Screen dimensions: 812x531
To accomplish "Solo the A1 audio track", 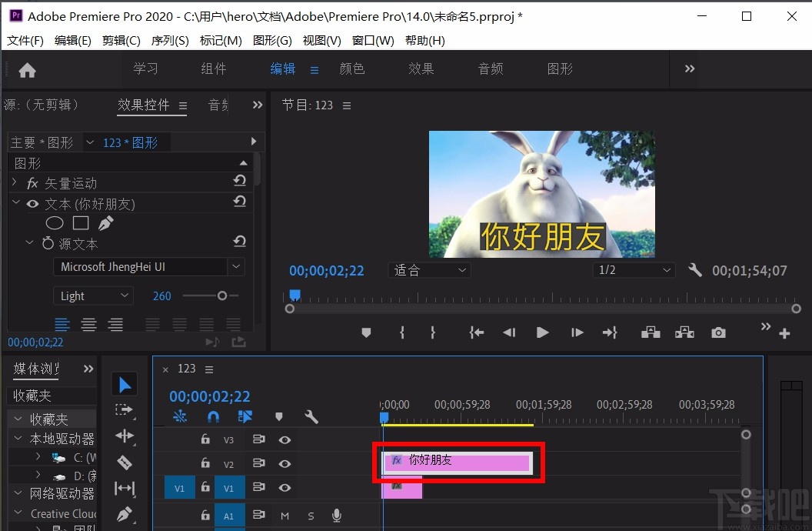I will pos(311,516).
